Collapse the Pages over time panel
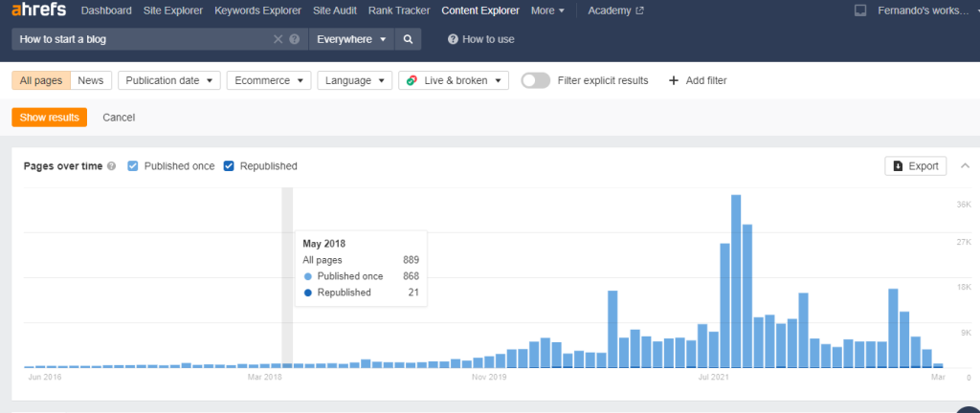The width and height of the screenshot is (980, 413). (x=965, y=166)
